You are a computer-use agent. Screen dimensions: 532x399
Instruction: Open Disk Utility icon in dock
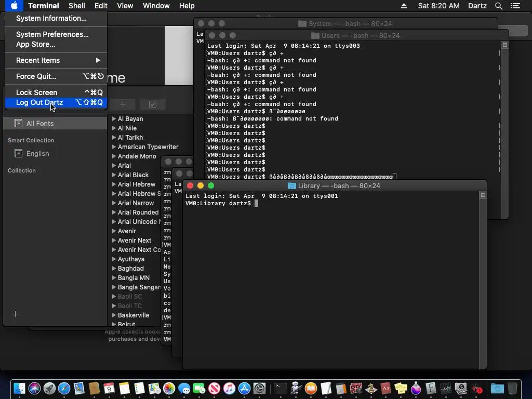coord(461,389)
